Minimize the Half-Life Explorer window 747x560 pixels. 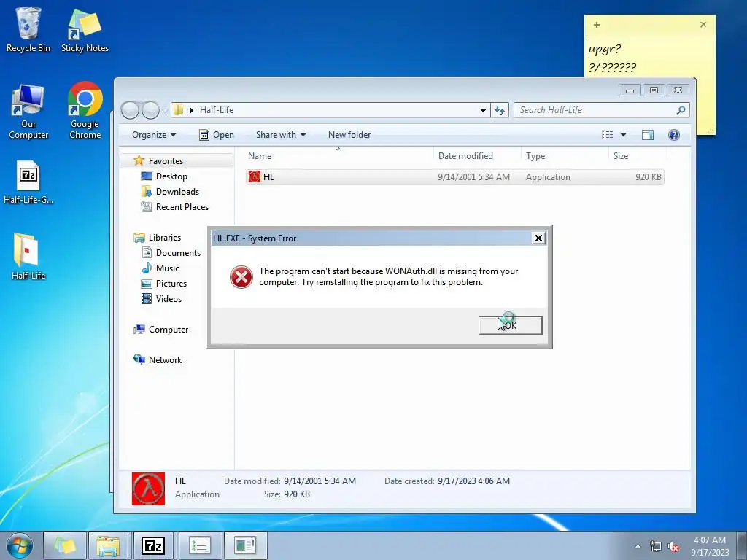click(x=630, y=90)
